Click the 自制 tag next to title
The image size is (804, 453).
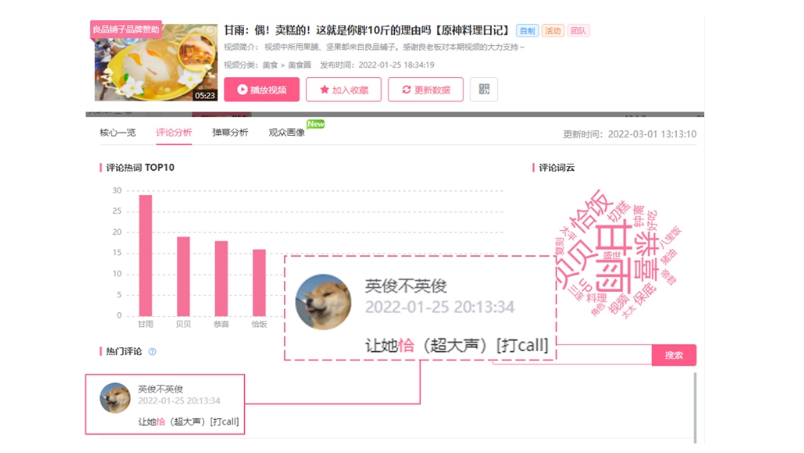[x=527, y=31]
